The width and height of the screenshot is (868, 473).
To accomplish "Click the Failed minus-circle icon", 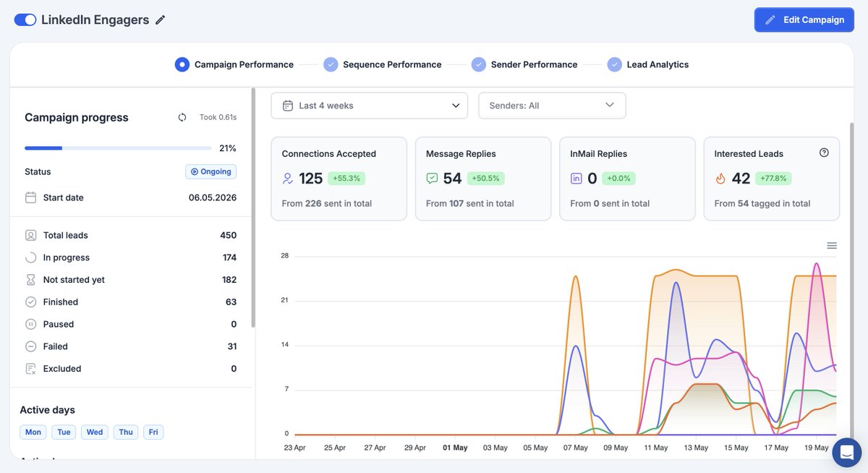I will point(30,346).
